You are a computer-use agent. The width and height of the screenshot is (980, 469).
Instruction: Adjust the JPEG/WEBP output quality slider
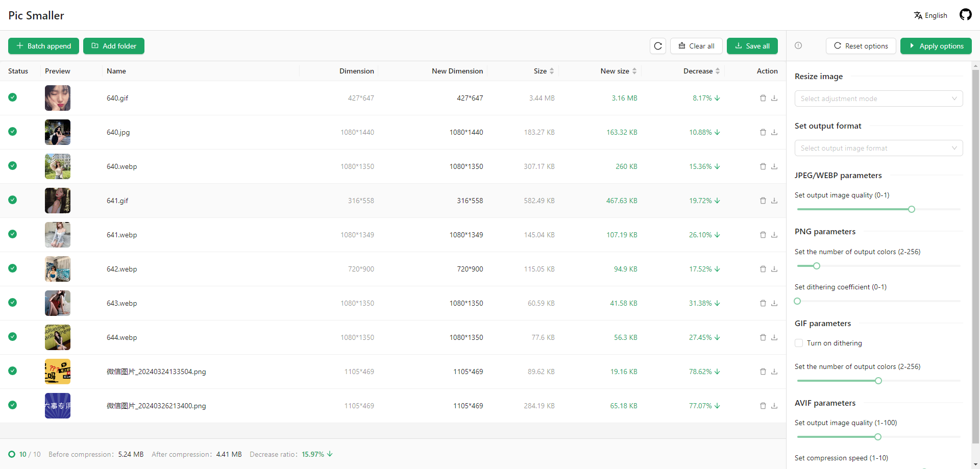[912, 209]
